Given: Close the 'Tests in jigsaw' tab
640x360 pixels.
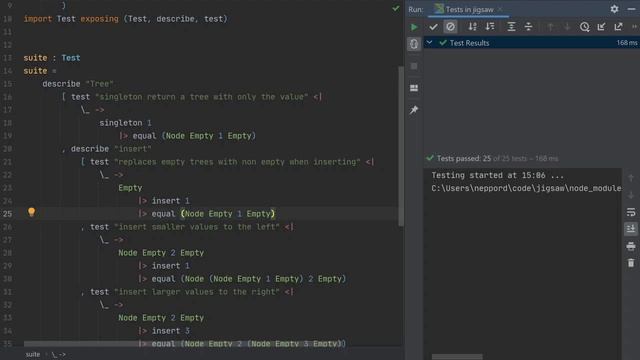Looking at the screenshot, I should pos(500,9).
